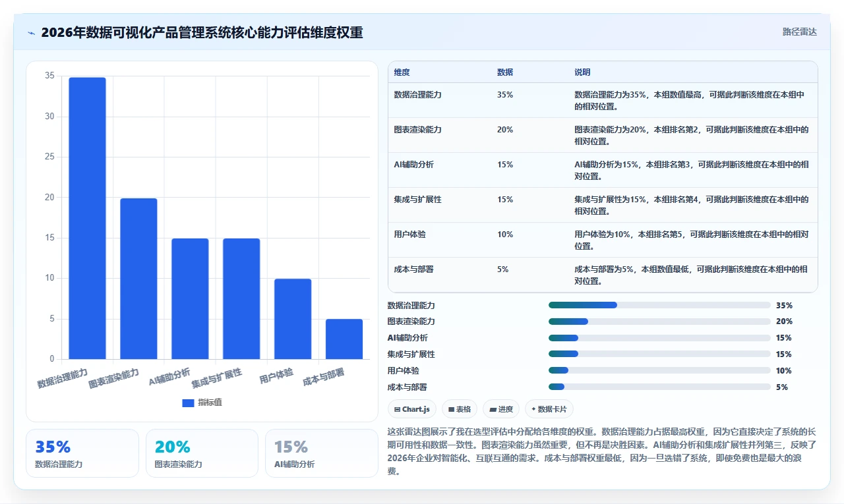
Task: Click the 35% value in the table
Action: [505, 95]
